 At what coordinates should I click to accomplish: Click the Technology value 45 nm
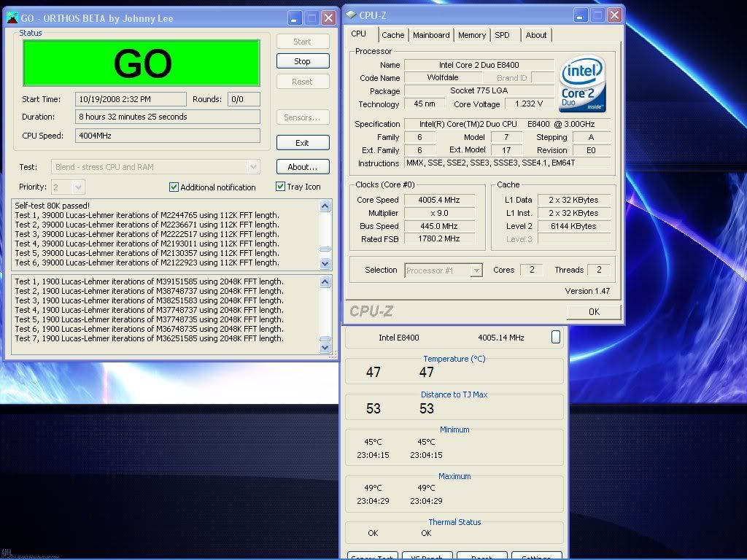(425, 104)
